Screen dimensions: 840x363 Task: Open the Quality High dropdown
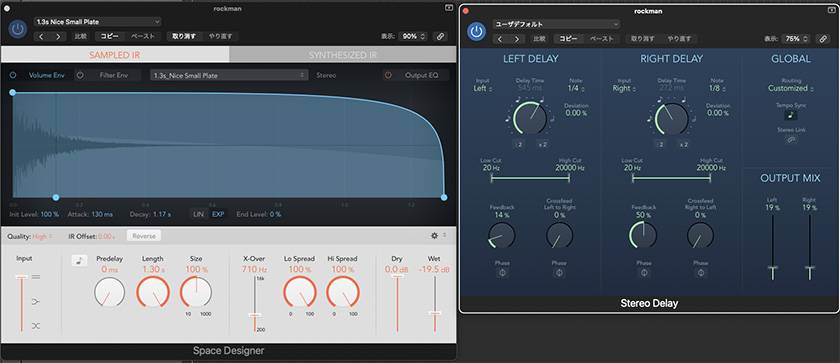[42, 236]
